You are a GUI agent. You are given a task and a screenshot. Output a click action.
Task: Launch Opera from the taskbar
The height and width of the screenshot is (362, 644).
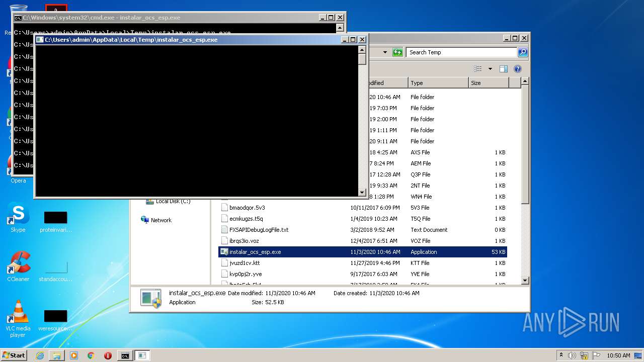[x=108, y=355]
